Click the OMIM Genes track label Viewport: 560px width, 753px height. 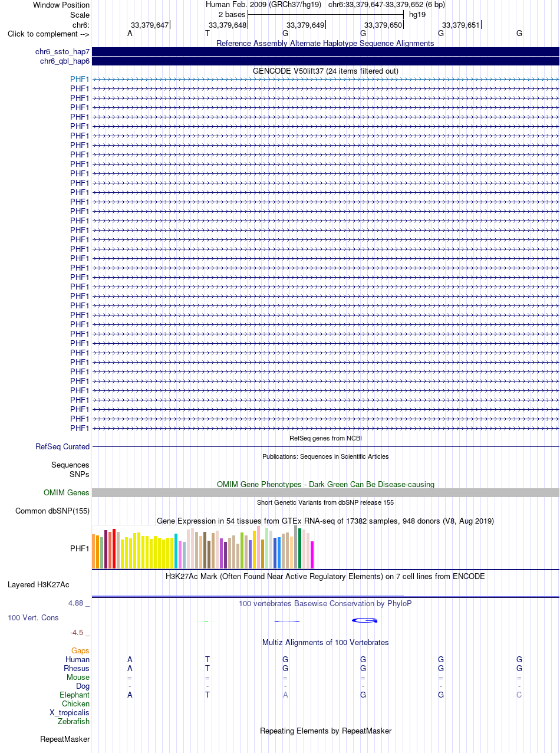coord(67,493)
